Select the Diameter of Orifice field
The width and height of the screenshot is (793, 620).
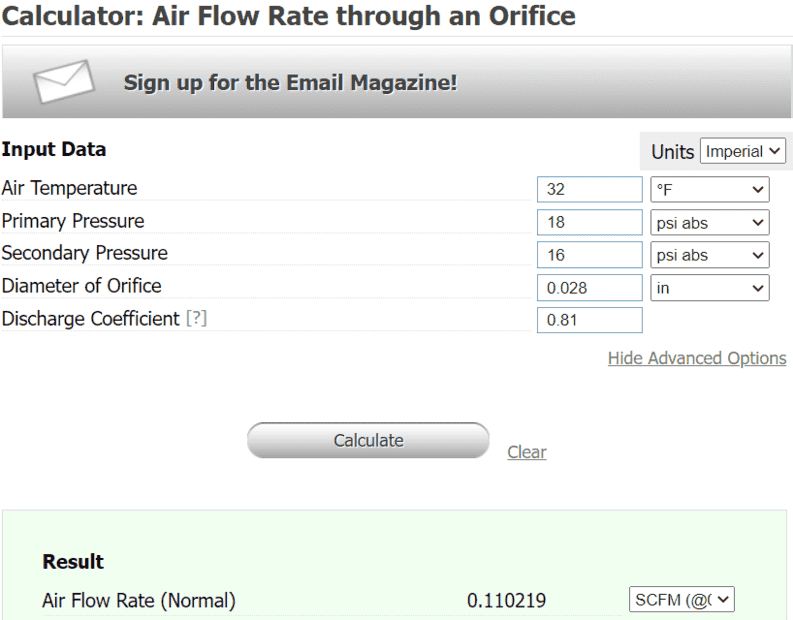589,288
